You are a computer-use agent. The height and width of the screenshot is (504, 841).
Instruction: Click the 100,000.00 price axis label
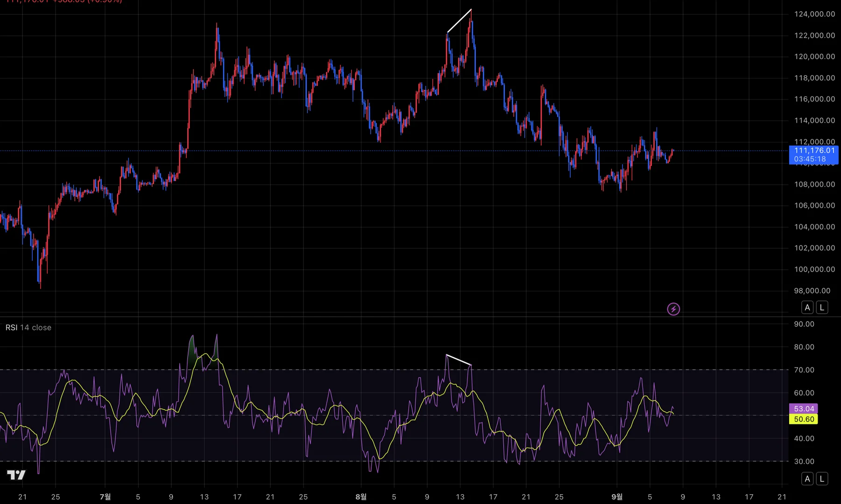(814, 269)
